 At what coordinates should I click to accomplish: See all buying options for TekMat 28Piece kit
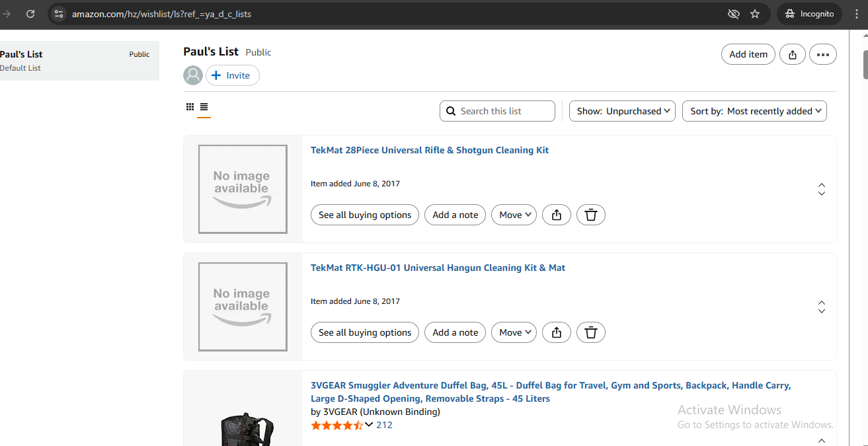coord(365,215)
